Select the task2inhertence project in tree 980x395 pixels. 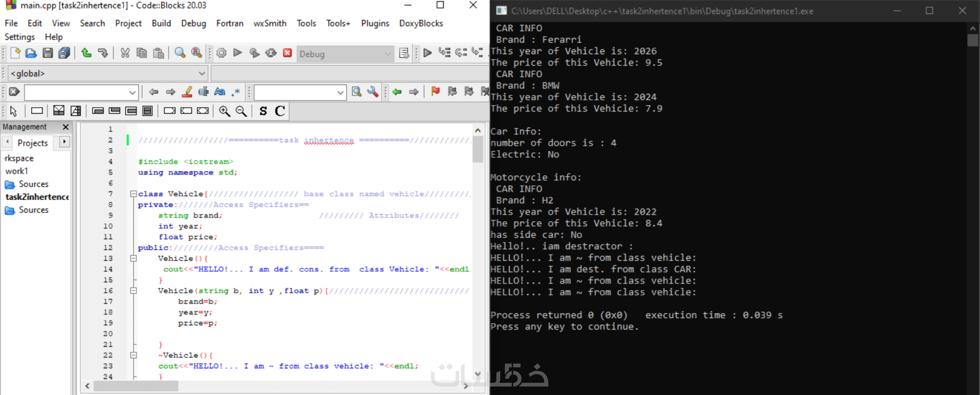click(37, 197)
